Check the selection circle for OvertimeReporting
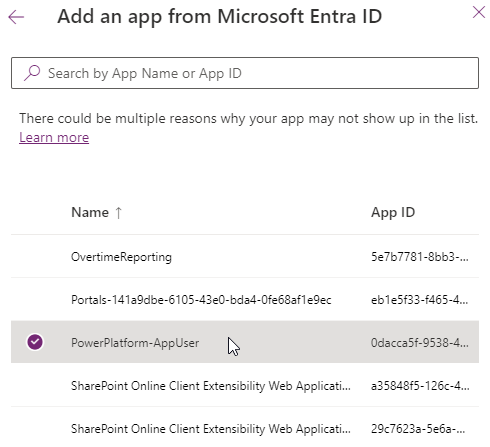This screenshot has width=490, height=447. coord(35,256)
